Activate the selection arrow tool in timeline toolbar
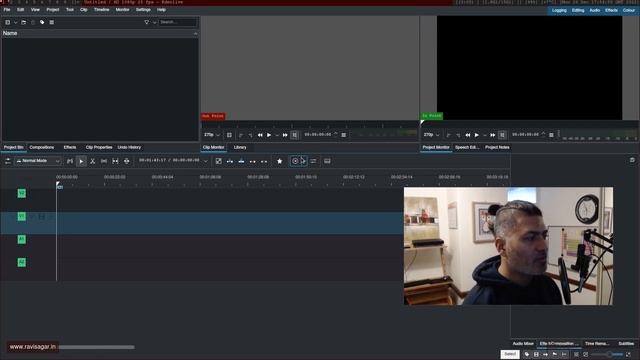This screenshot has width=640, height=360. 81,161
